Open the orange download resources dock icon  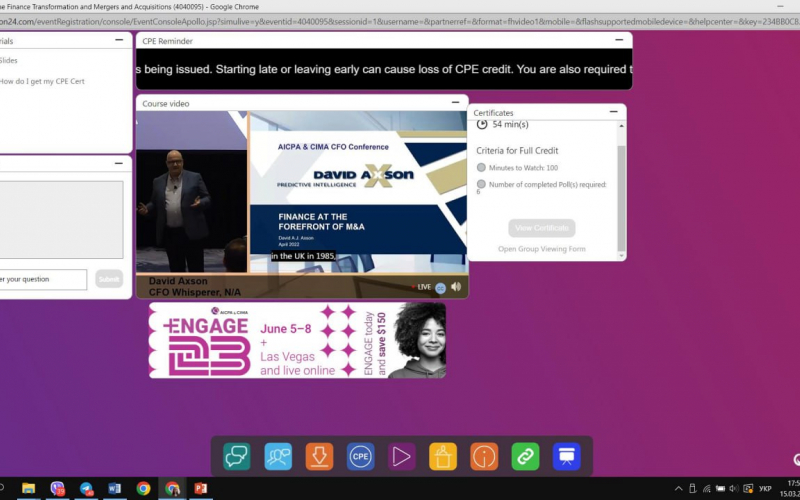click(x=319, y=456)
